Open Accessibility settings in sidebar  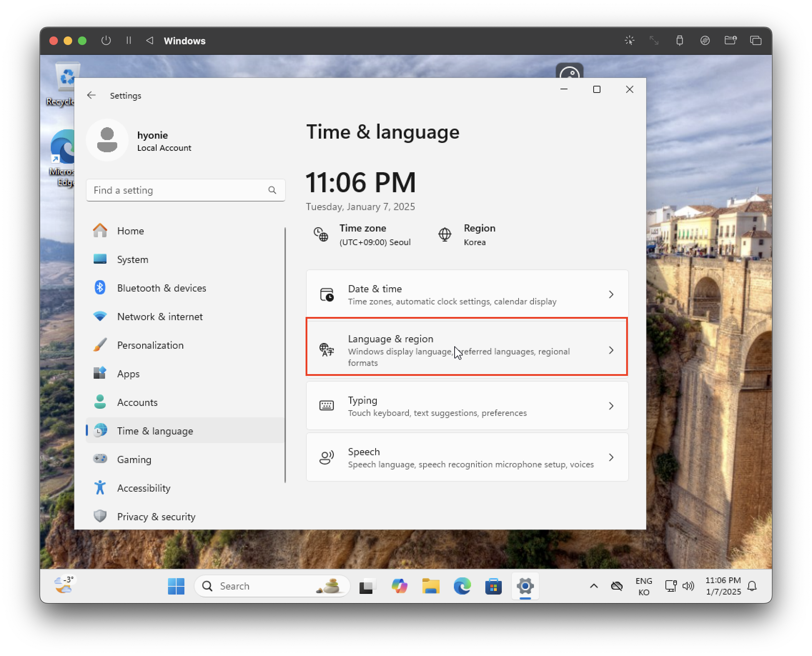144,488
